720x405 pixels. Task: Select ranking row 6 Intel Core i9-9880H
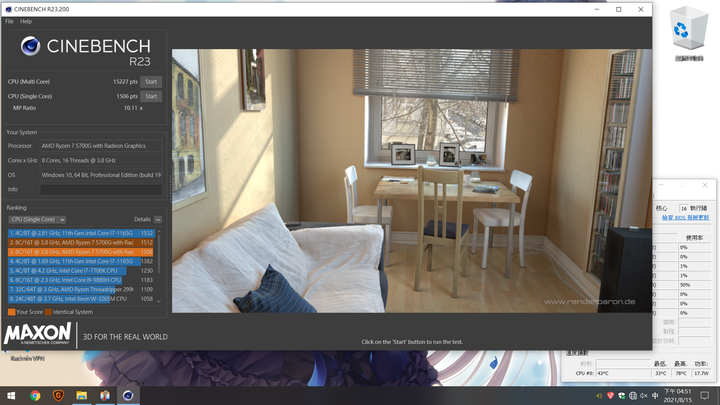tap(81, 280)
